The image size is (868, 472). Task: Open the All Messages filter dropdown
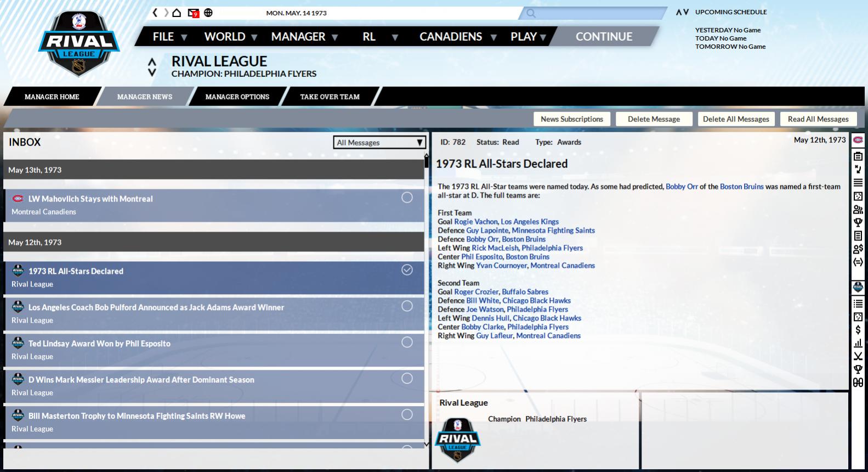tap(379, 143)
